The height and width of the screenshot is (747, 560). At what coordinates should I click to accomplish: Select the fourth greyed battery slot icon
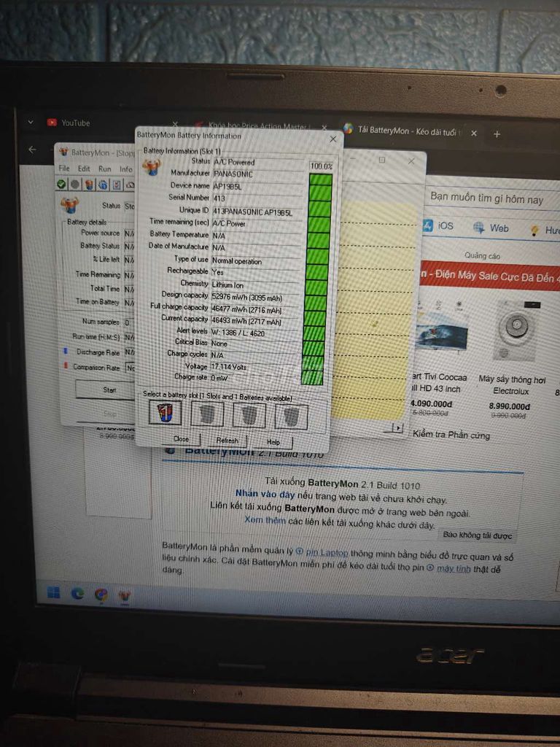coord(292,417)
